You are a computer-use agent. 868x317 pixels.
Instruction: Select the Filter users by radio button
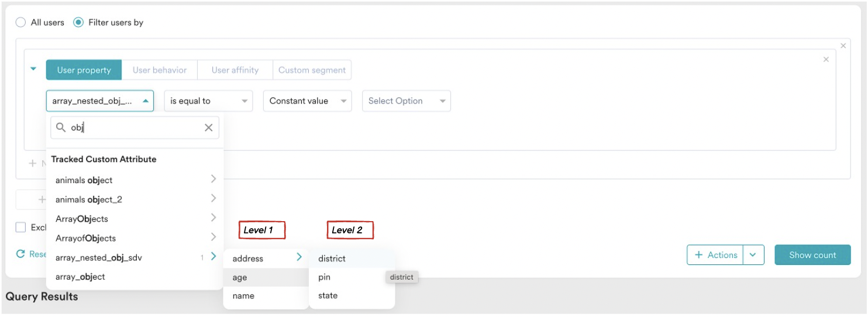point(78,22)
